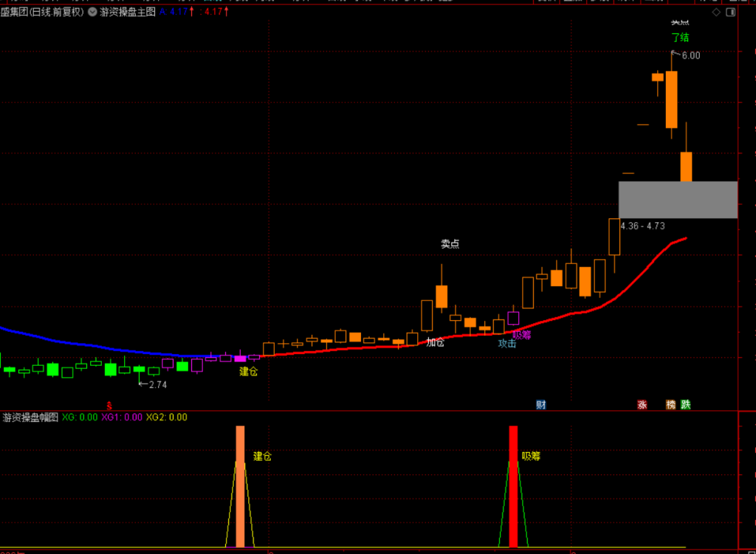
Task: Click the yellow 建仓 label in sub-chart
Action: (262, 456)
